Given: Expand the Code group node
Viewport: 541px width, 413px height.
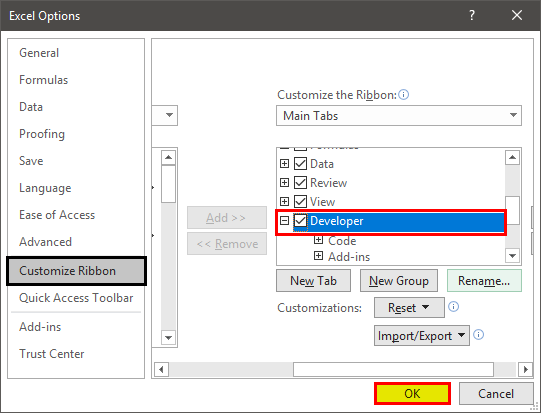Looking at the screenshot, I should [318, 240].
